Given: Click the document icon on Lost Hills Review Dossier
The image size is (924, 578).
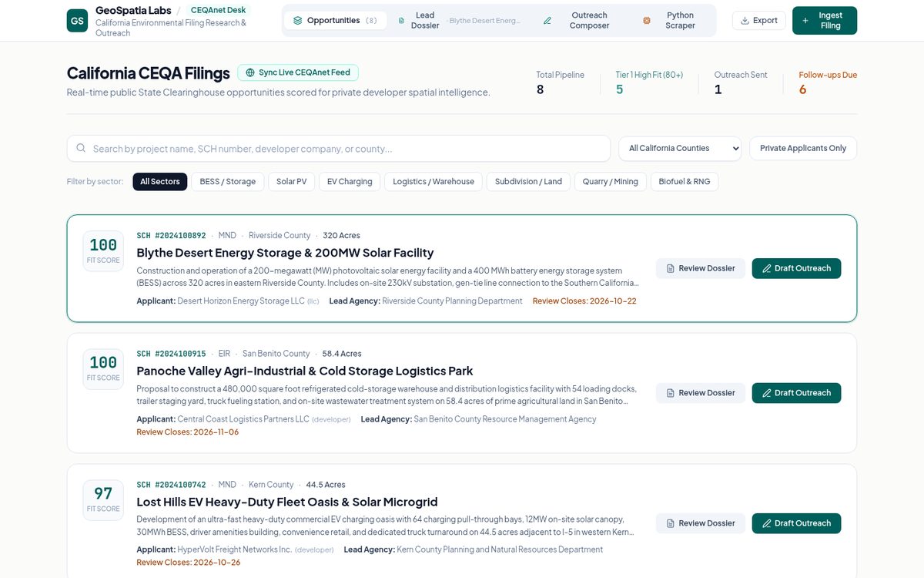Looking at the screenshot, I should coord(671,523).
